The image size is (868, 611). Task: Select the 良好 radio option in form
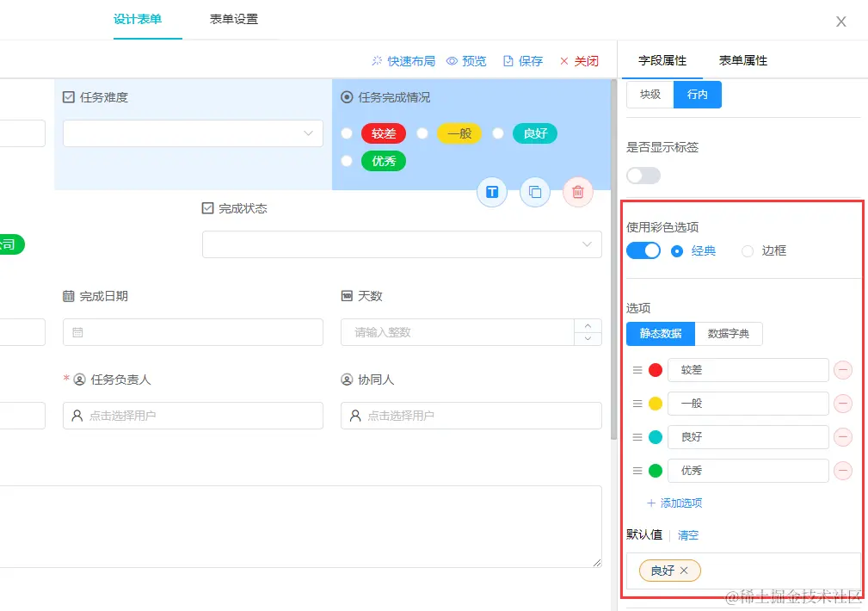tap(498, 133)
